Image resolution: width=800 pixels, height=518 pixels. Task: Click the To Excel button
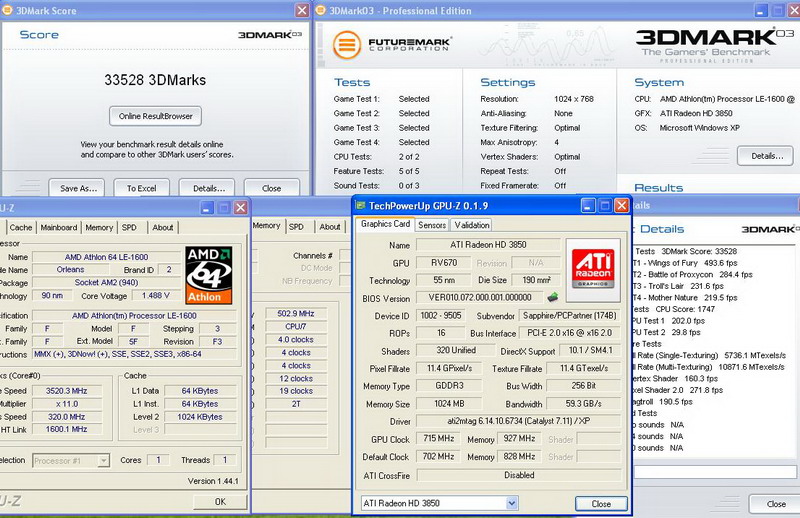(x=141, y=188)
